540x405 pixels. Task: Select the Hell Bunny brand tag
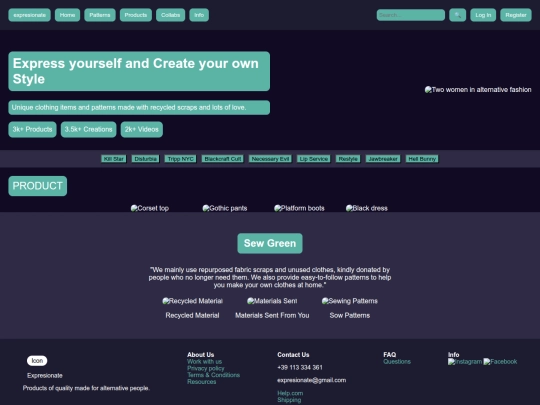[422, 159]
